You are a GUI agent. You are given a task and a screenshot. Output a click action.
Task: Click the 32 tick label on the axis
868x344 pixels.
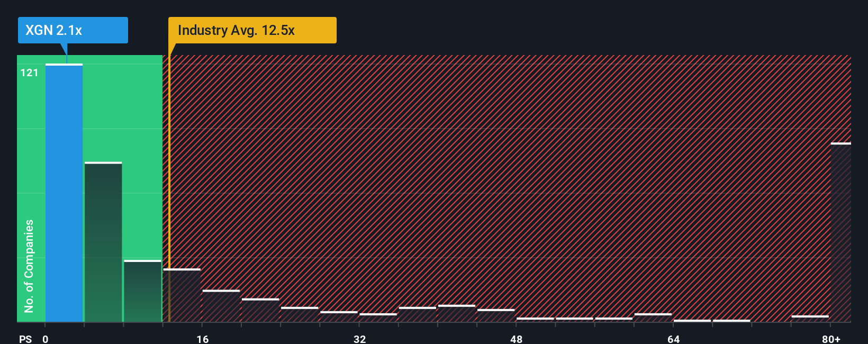[359, 339]
